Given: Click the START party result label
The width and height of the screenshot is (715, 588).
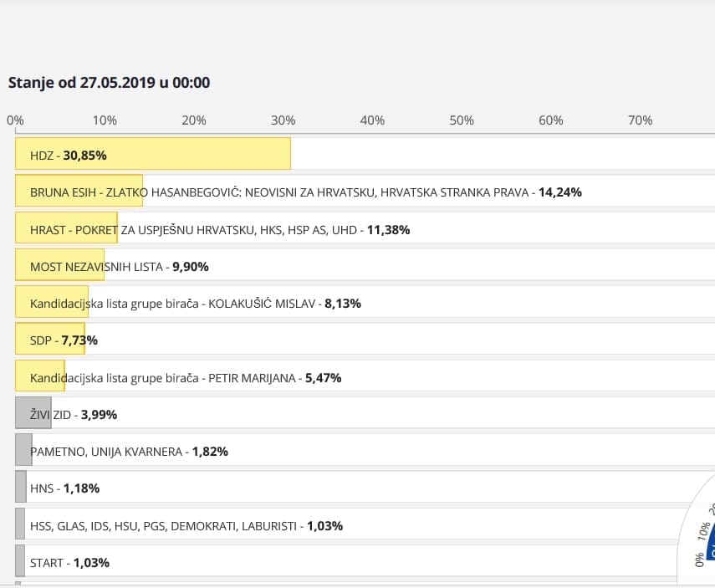Looking at the screenshot, I should tap(69, 563).
